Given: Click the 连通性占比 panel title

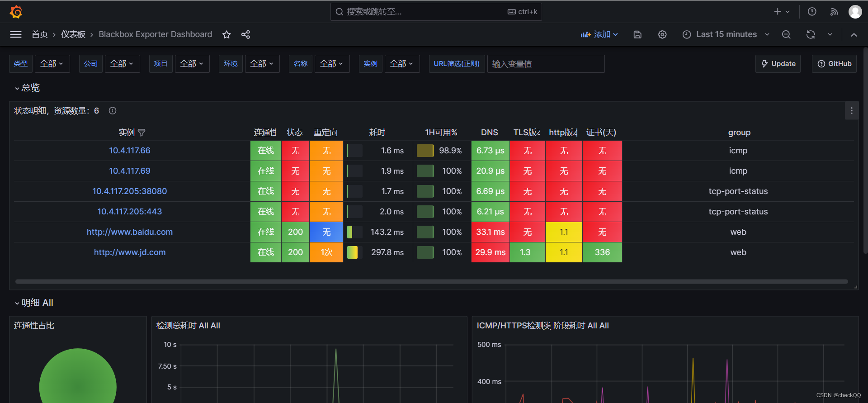Looking at the screenshot, I should coord(34,326).
